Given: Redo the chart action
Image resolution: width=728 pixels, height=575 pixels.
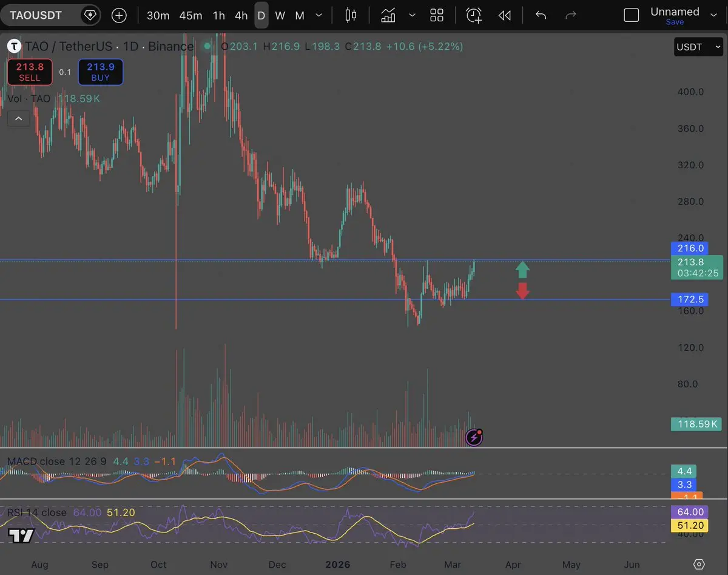Looking at the screenshot, I should tap(570, 15).
